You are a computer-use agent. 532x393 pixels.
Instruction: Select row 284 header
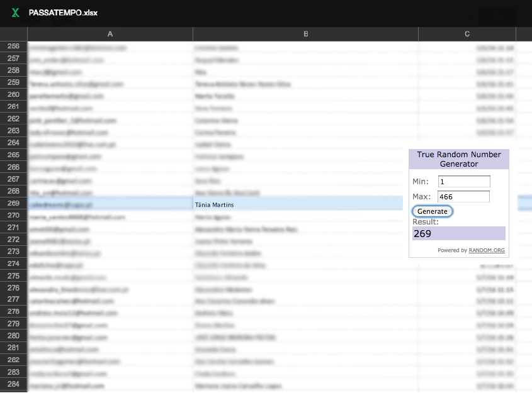click(x=13, y=385)
